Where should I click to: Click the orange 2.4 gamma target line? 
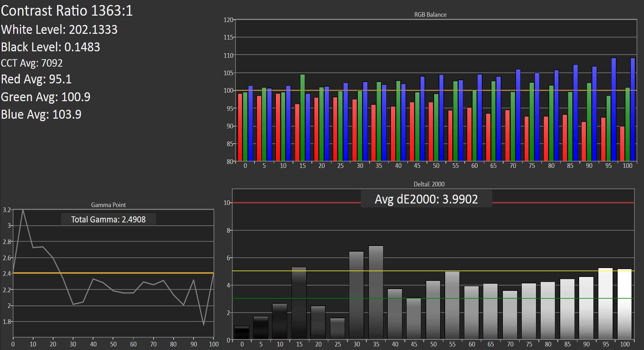(113, 273)
